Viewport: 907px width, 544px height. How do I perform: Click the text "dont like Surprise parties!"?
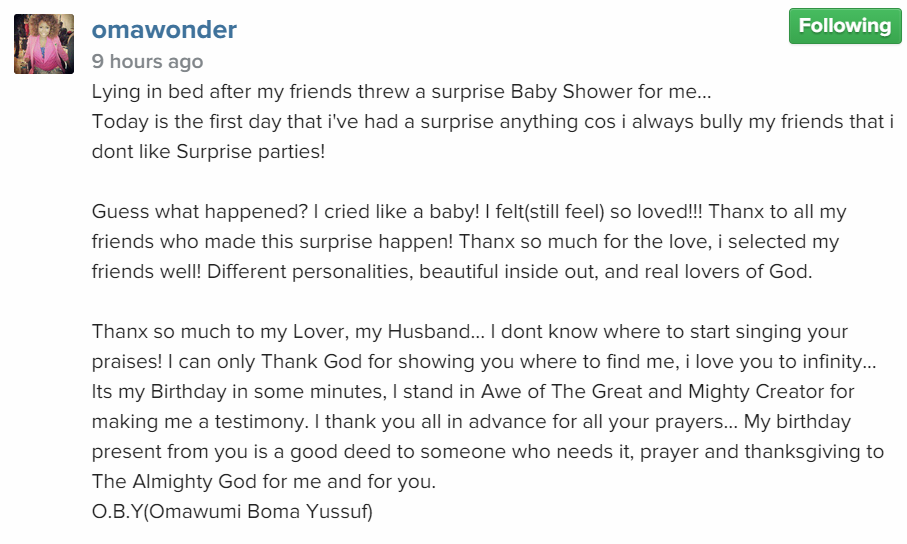pos(209,152)
